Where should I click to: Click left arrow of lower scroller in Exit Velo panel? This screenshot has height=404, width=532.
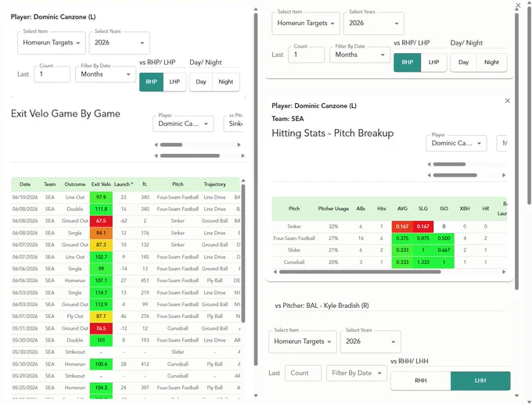[x=156, y=156]
